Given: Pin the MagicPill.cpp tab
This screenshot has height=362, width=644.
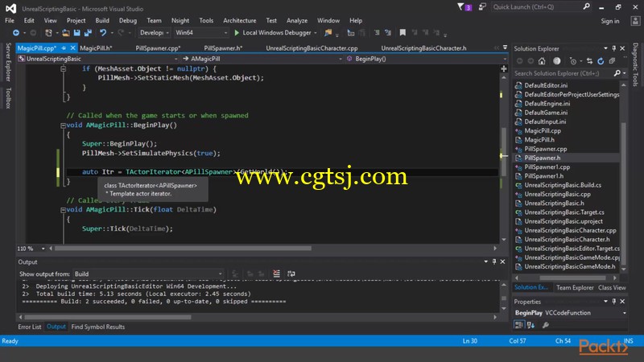Looking at the screenshot, I should pyautogui.click(x=64, y=48).
